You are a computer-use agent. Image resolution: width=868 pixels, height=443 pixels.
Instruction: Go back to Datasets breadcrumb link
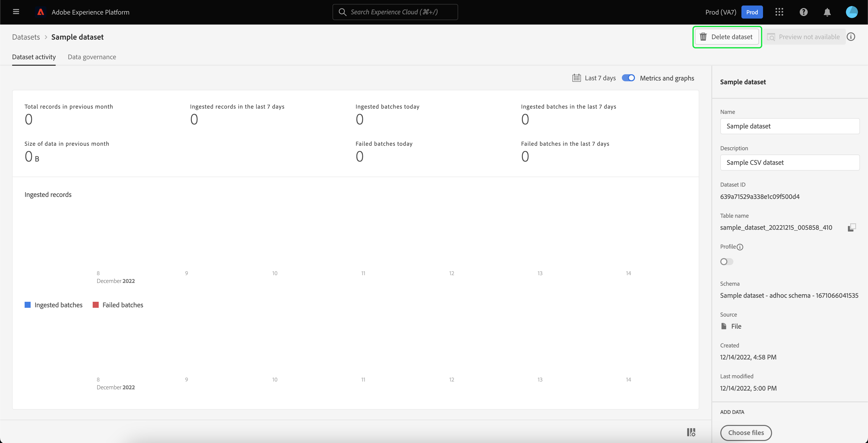pyautogui.click(x=26, y=37)
